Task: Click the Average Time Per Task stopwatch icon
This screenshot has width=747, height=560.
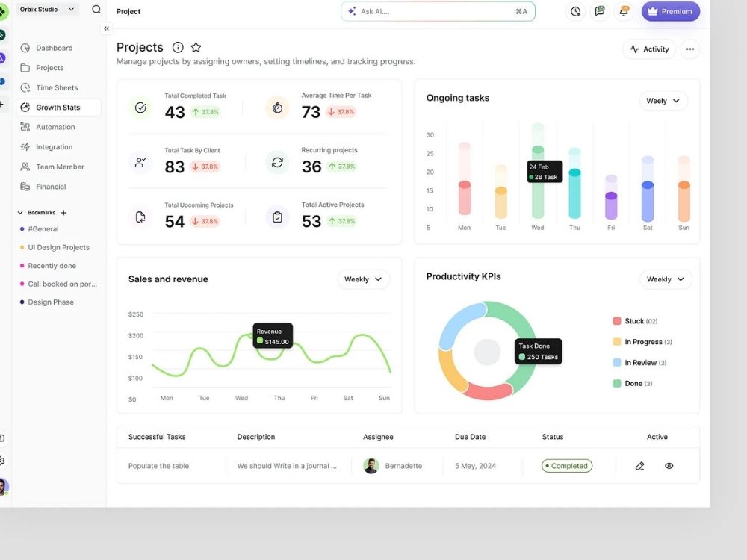Action: pos(277,108)
